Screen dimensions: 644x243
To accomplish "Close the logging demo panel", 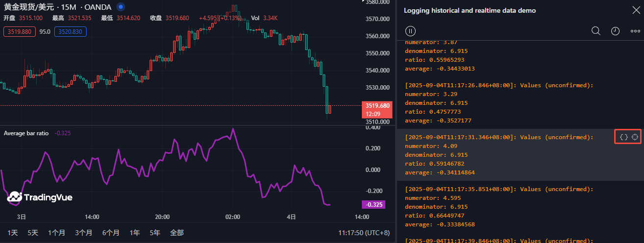I will coord(636,10).
